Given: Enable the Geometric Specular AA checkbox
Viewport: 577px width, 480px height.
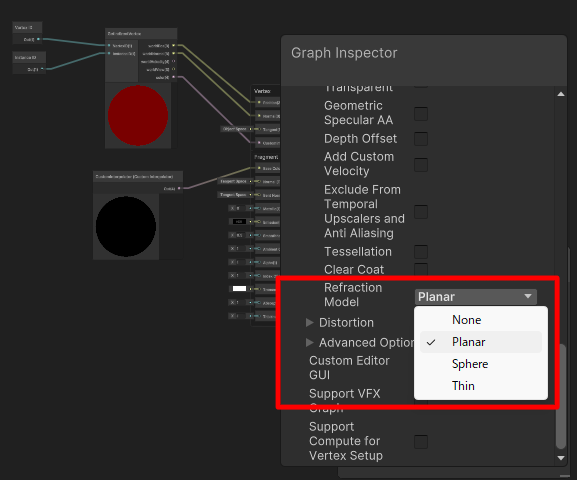Looking at the screenshot, I should pos(421,114).
